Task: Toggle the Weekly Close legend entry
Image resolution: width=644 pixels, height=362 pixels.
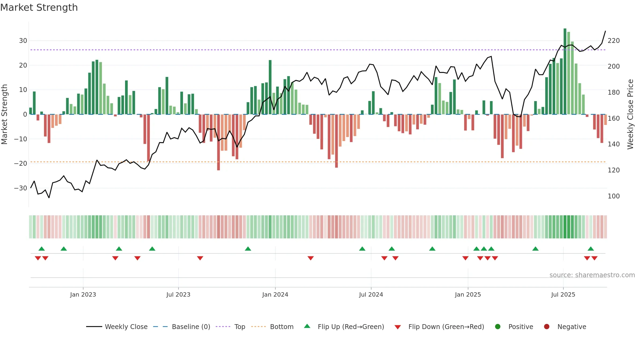Action: [117, 327]
